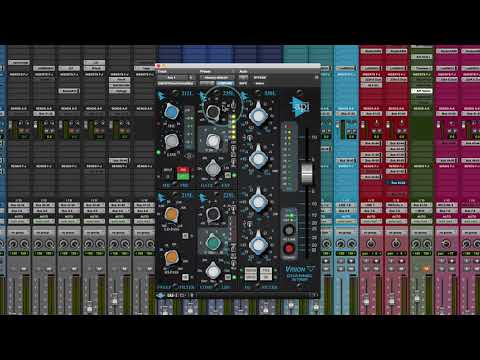Click the Safe button in the plugin header
Viewport: 480px width, 360px height.
coord(243,83)
